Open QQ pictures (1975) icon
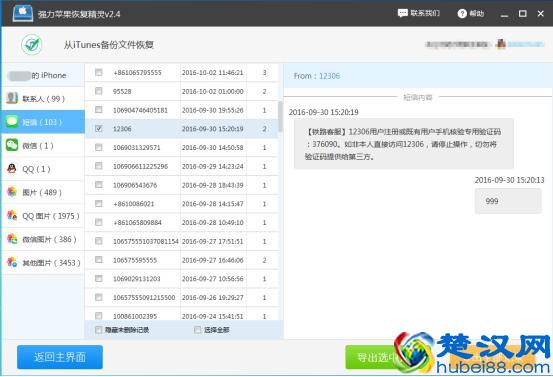Viewport: 553px width, 377px height. (x=12, y=215)
